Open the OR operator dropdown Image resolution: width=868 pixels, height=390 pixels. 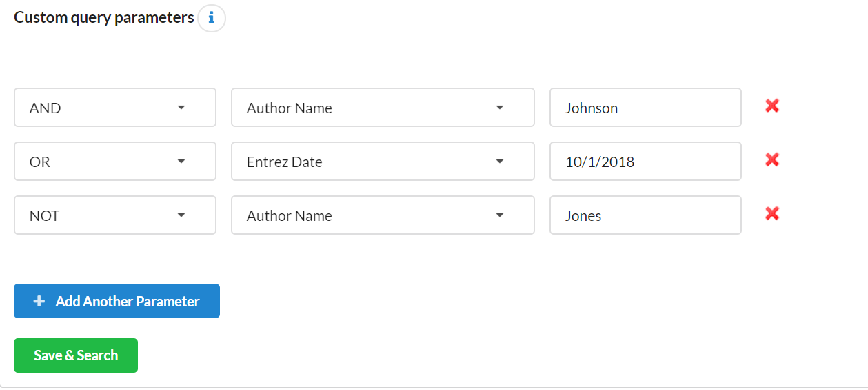coord(114,162)
